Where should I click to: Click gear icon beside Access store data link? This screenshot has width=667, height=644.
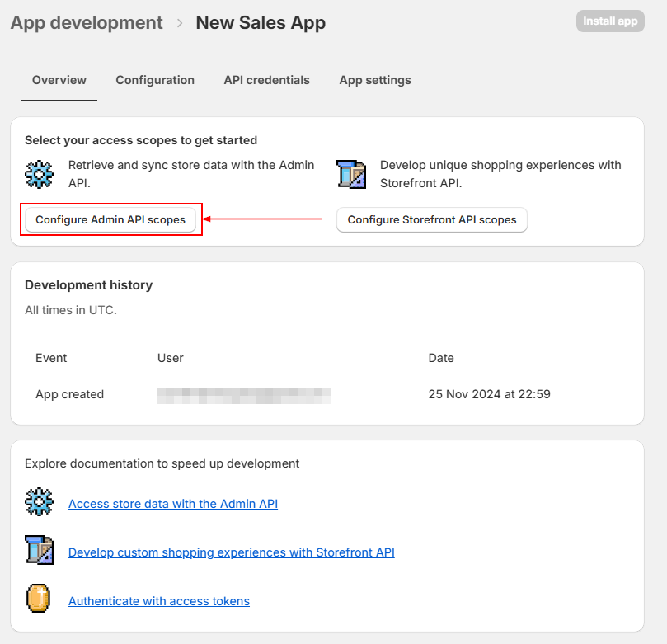point(39,502)
